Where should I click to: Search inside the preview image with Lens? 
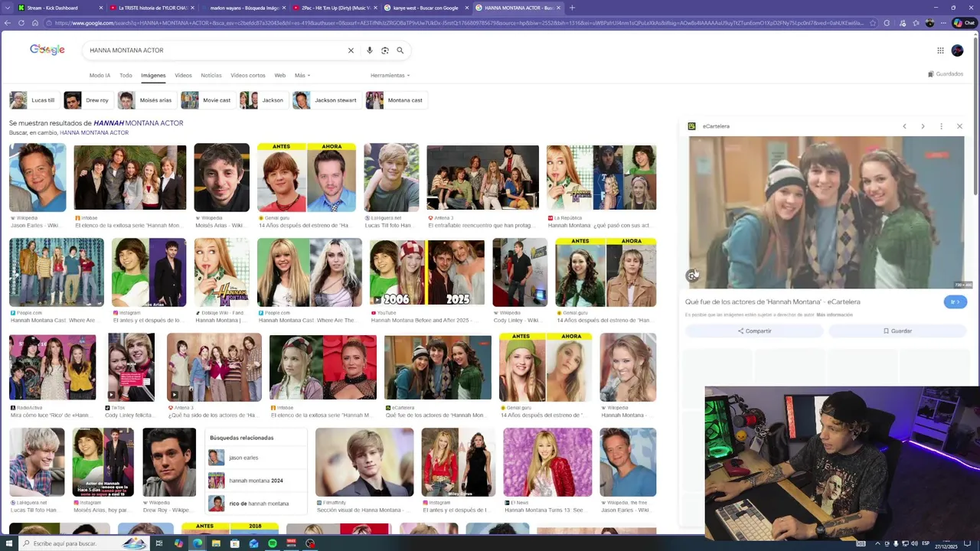point(692,275)
